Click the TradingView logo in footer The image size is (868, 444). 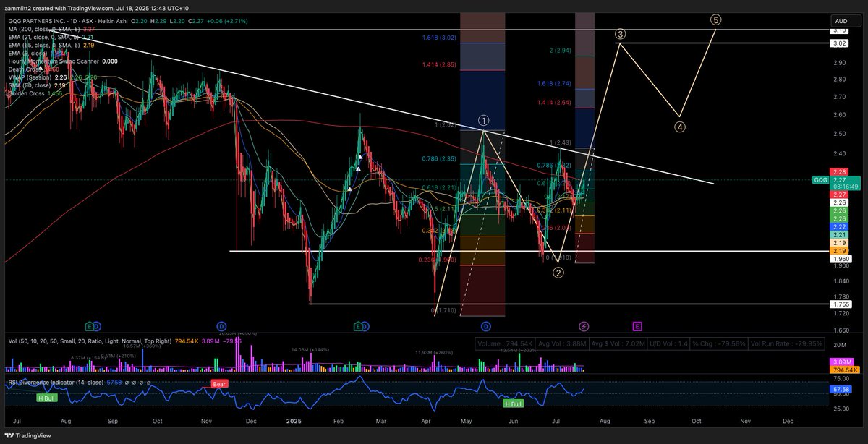[x=29, y=435]
